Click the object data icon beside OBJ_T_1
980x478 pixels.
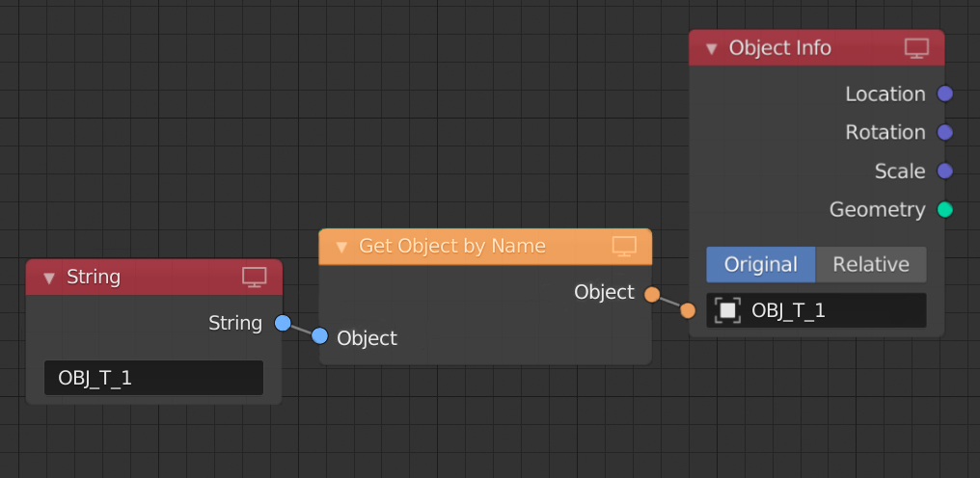(727, 310)
